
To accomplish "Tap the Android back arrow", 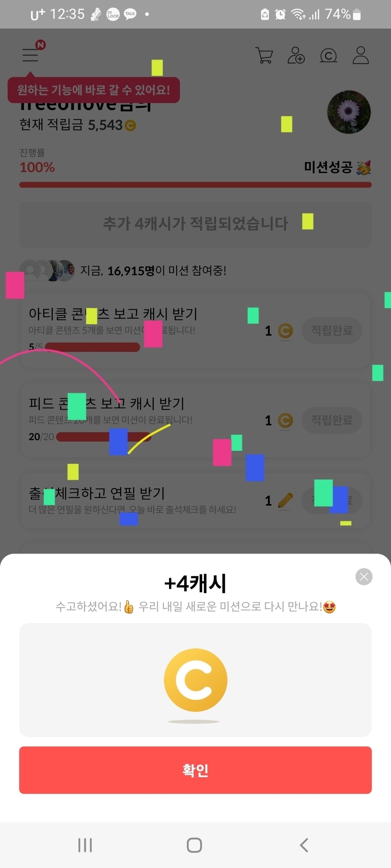I will click(x=304, y=845).
